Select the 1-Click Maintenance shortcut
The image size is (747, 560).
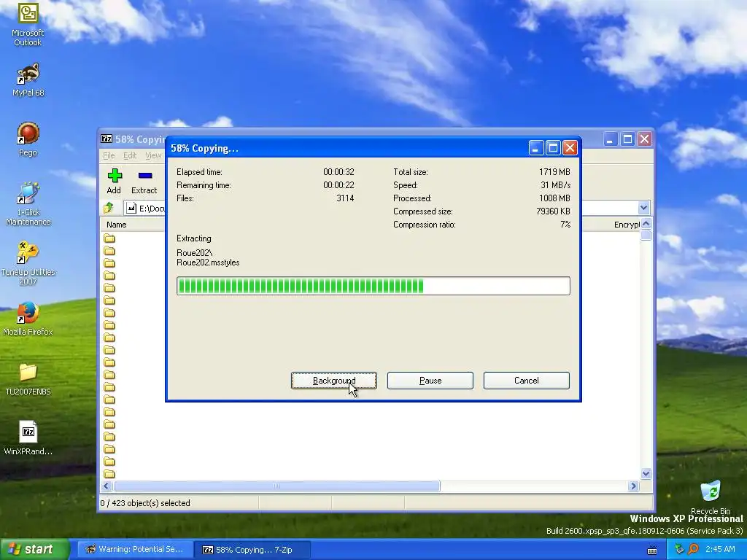(x=28, y=204)
